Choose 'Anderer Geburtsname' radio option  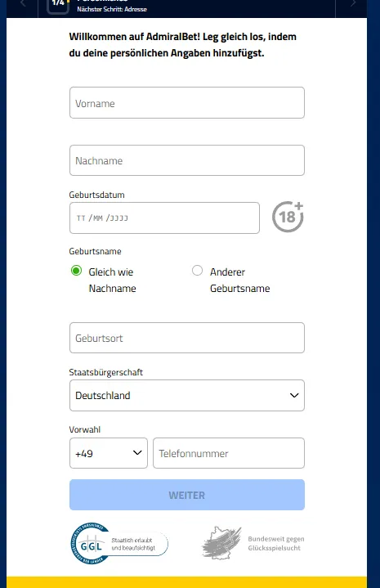tap(197, 271)
